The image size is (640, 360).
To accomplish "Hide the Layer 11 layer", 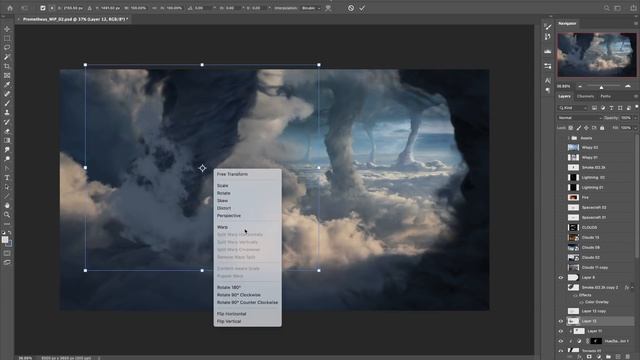I will coord(561,331).
